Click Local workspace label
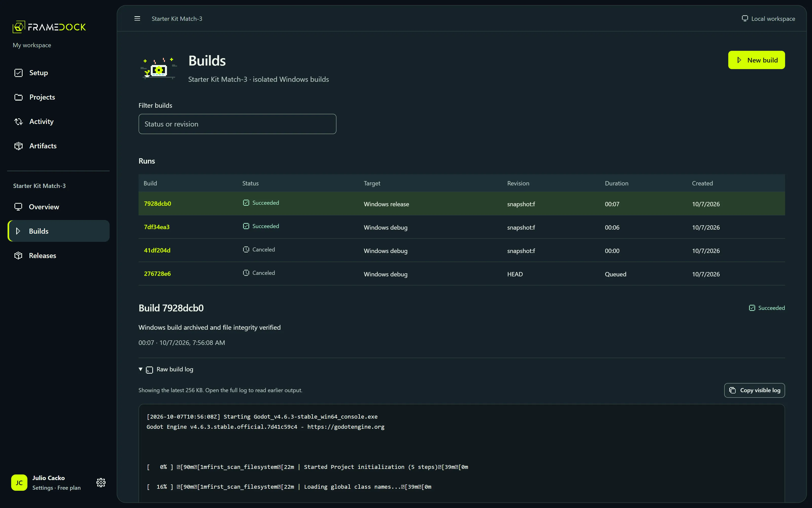Viewport: 812px width, 508px height. [773, 19]
